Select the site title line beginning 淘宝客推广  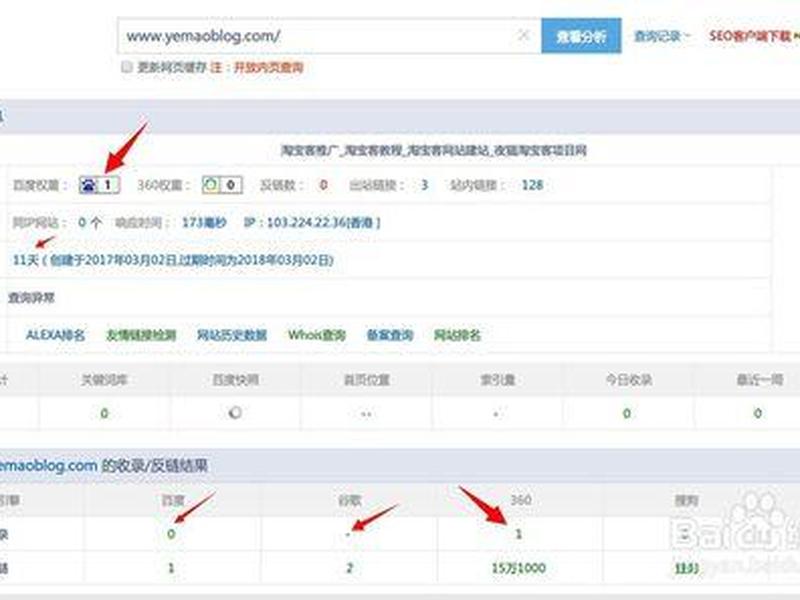434,151
